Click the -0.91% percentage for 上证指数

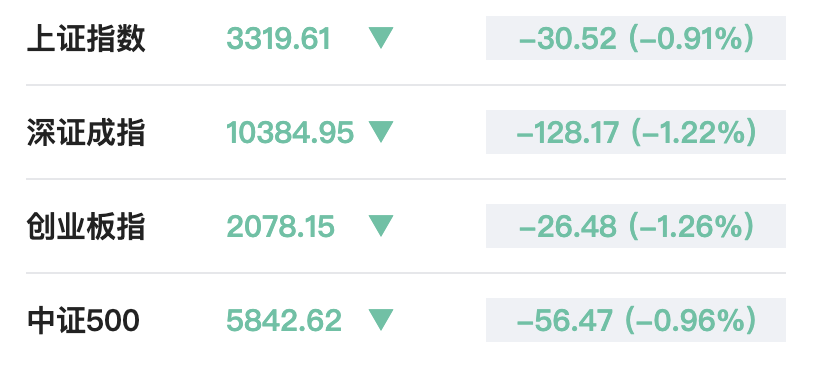click(x=691, y=39)
